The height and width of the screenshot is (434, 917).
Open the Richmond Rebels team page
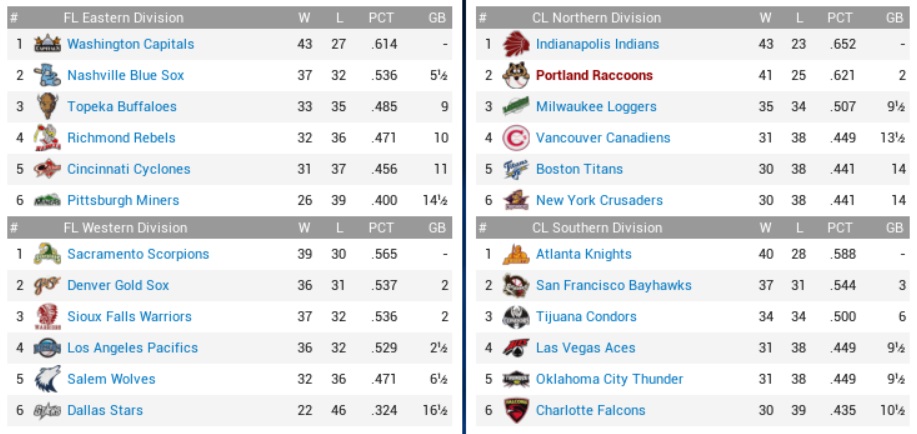click(121, 138)
